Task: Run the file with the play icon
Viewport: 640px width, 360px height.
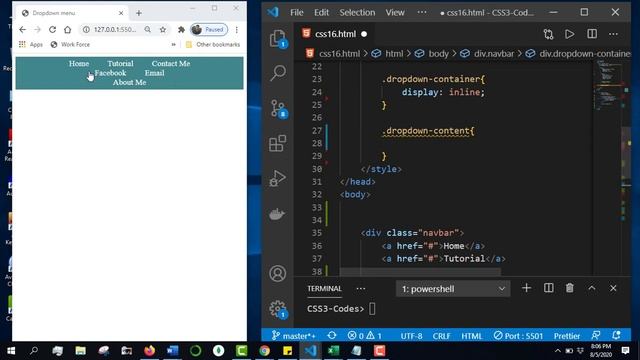Action: [569, 34]
